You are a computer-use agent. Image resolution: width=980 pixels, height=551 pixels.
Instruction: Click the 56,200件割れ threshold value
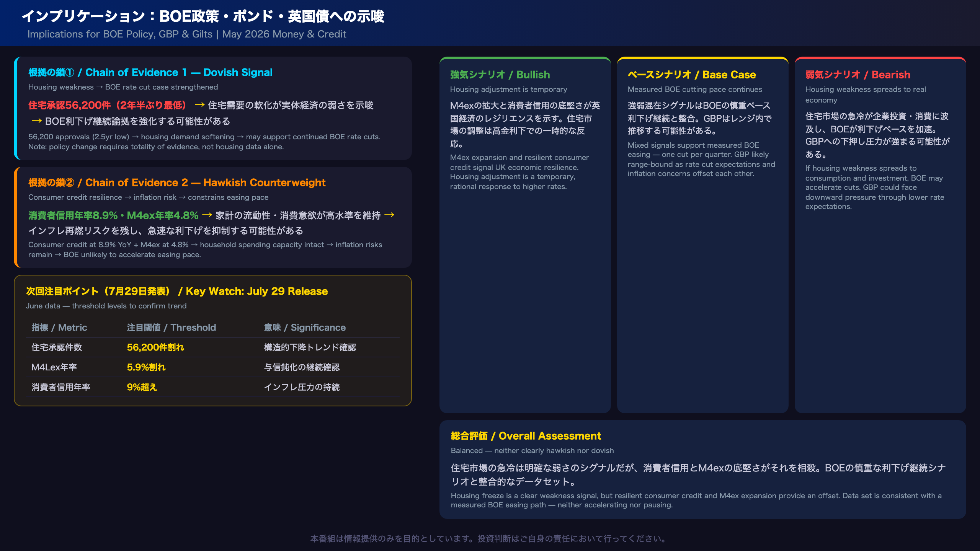click(155, 347)
